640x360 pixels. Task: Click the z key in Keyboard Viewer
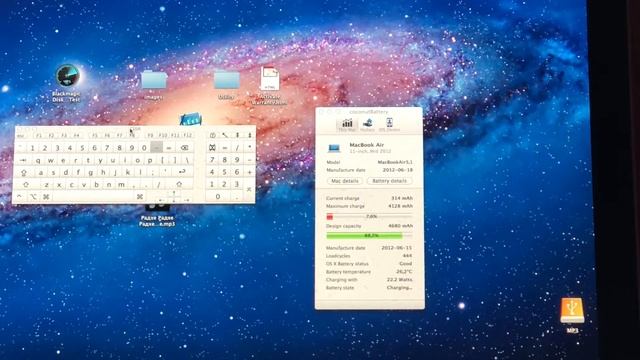47,185
